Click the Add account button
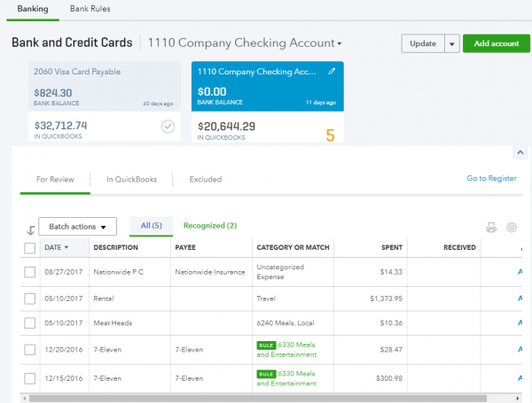532x403 pixels. click(x=496, y=43)
